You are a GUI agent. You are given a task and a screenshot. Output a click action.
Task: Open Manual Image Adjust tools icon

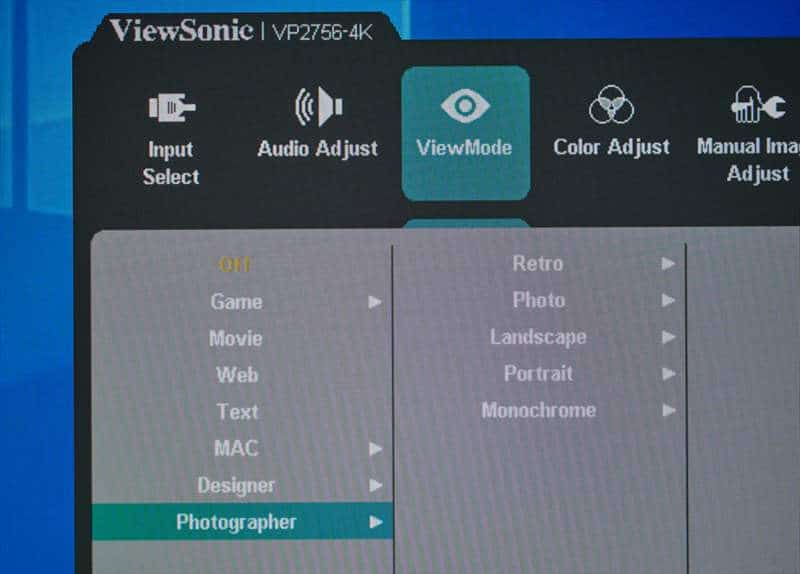[x=758, y=104]
